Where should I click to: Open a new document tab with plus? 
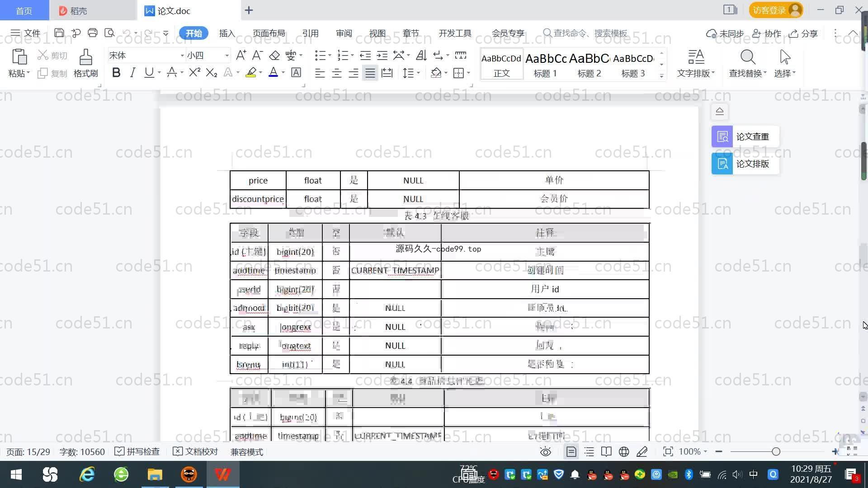tap(249, 10)
